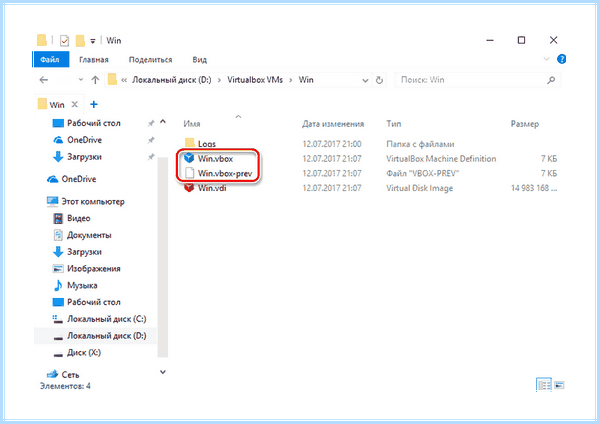600x424 pixels.
Task: Switch to the Главная ribbon tab
Action: tap(94, 60)
